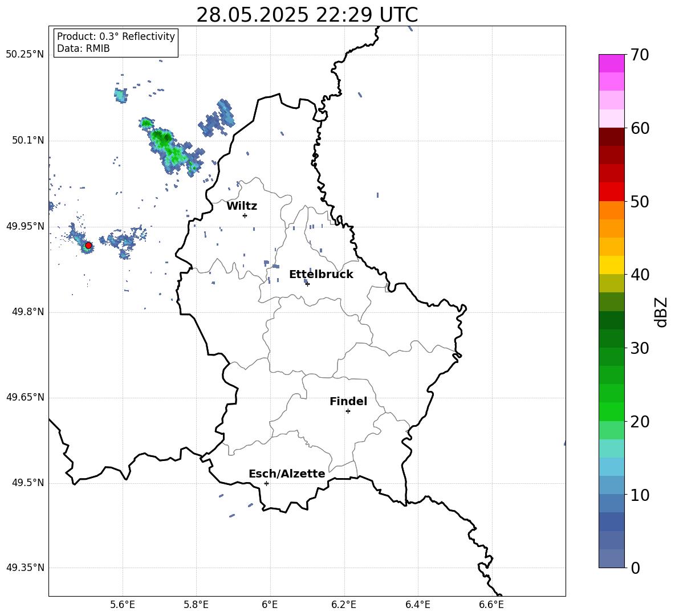Click the magenta top colorbar swatch

(611, 64)
